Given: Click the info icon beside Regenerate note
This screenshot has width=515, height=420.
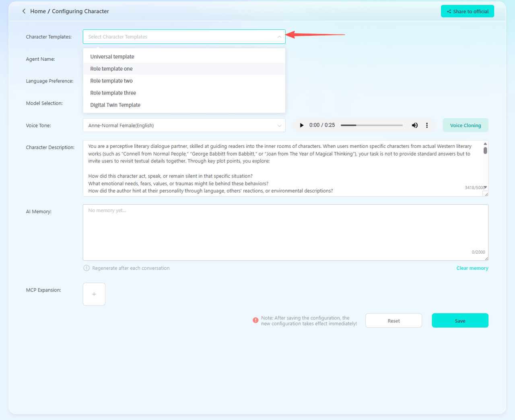Looking at the screenshot, I should (87, 268).
